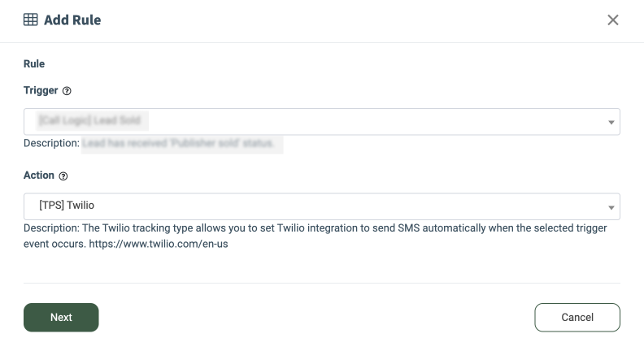Open the "[TPS] Twilio" Action combo box
The image size is (644, 351).
pos(321,206)
